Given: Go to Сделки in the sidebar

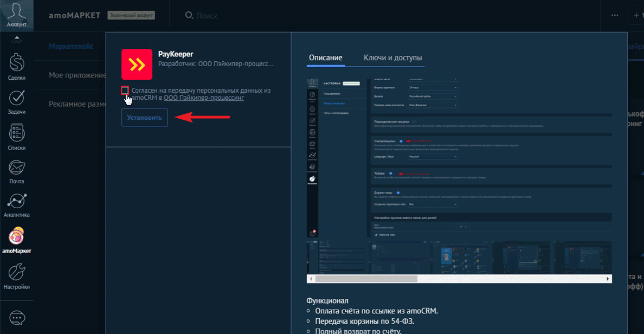Looking at the screenshot, I should [17, 64].
